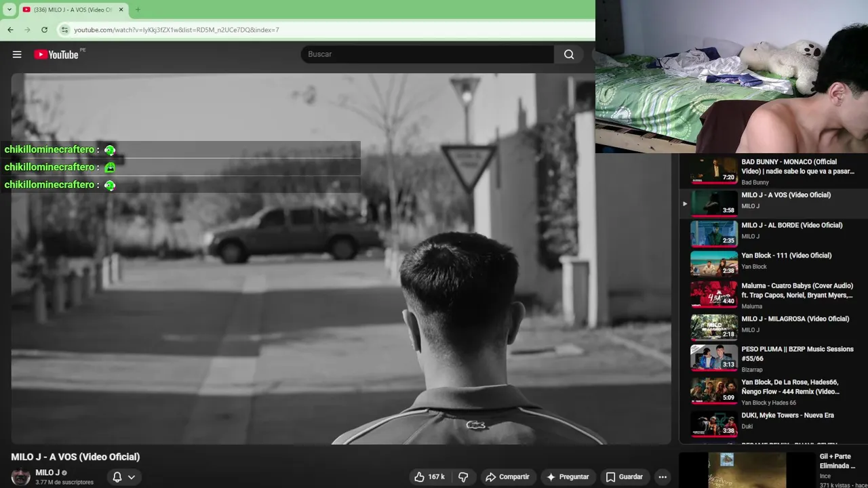Play DUKI, Myke Towers - Nueva Era thumbnail
This screenshot has width=868, height=488.
pyautogui.click(x=714, y=424)
